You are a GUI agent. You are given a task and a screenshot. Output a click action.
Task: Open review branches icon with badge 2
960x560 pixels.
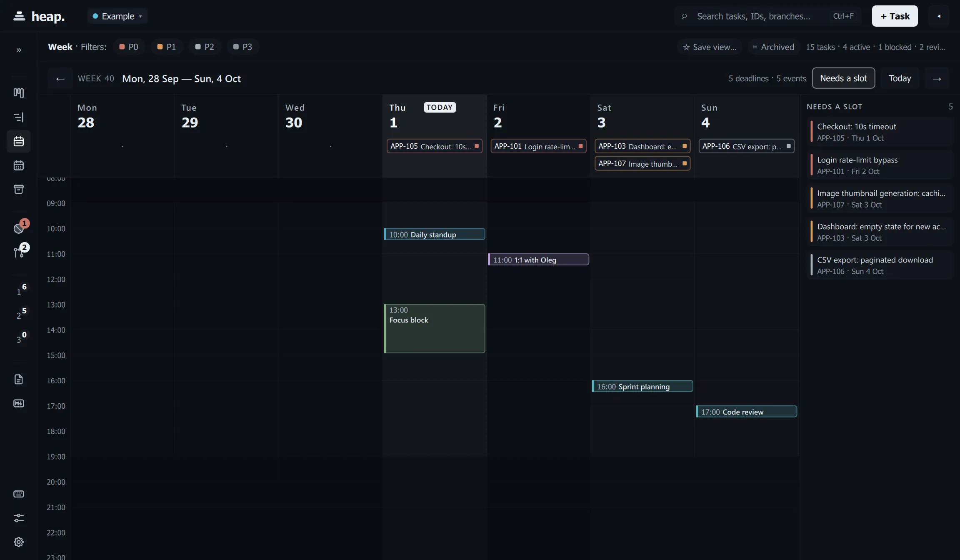click(19, 252)
